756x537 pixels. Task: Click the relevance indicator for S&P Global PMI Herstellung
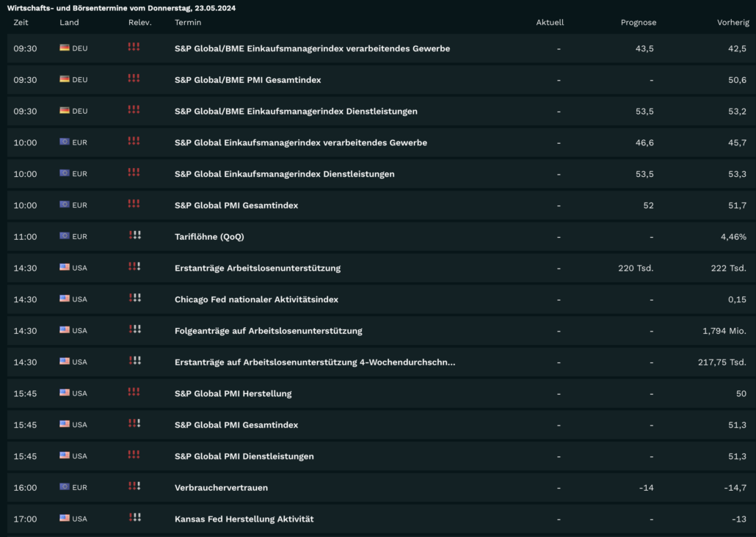click(134, 392)
